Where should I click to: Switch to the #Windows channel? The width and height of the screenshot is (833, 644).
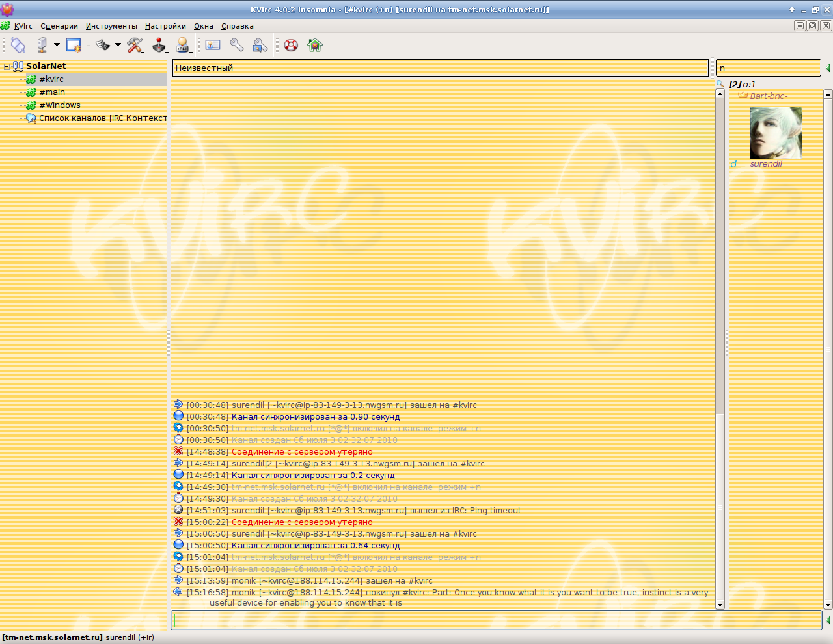tap(60, 105)
